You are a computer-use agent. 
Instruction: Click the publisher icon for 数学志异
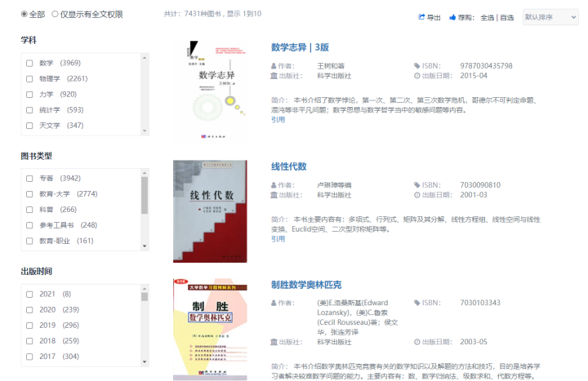274,76
